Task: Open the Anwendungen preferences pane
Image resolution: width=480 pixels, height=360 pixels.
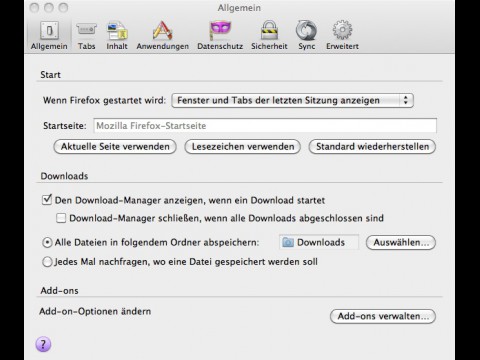Action: tap(162, 36)
